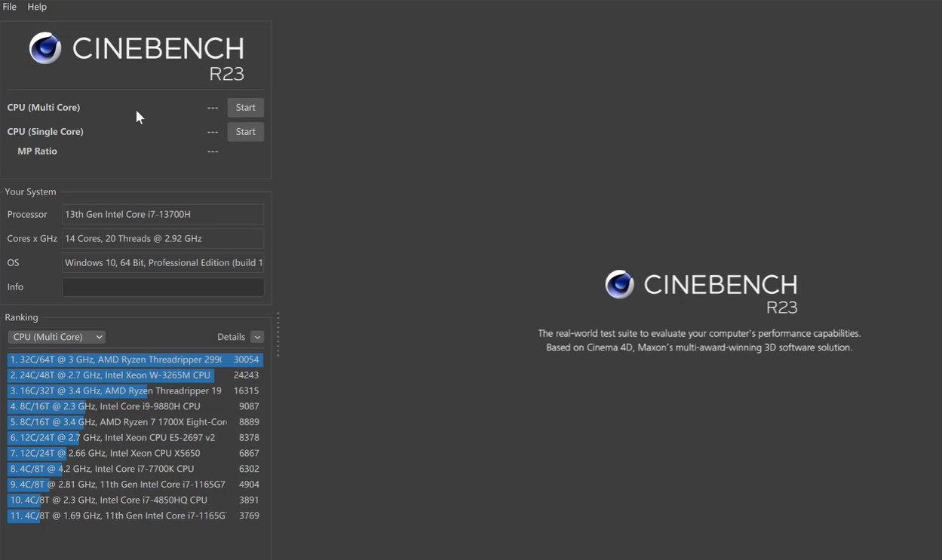This screenshot has width=942, height=560.
Task: Select ranking row 6 Xeon E5-2697 v2
Action: pos(135,438)
